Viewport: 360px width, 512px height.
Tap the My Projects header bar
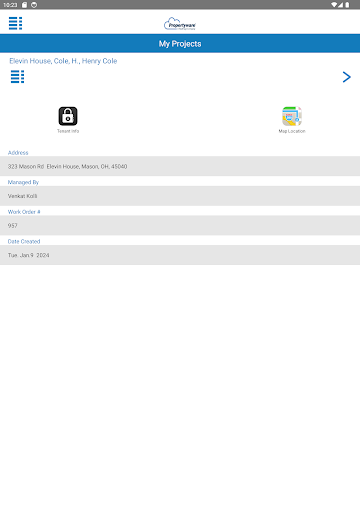180,44
